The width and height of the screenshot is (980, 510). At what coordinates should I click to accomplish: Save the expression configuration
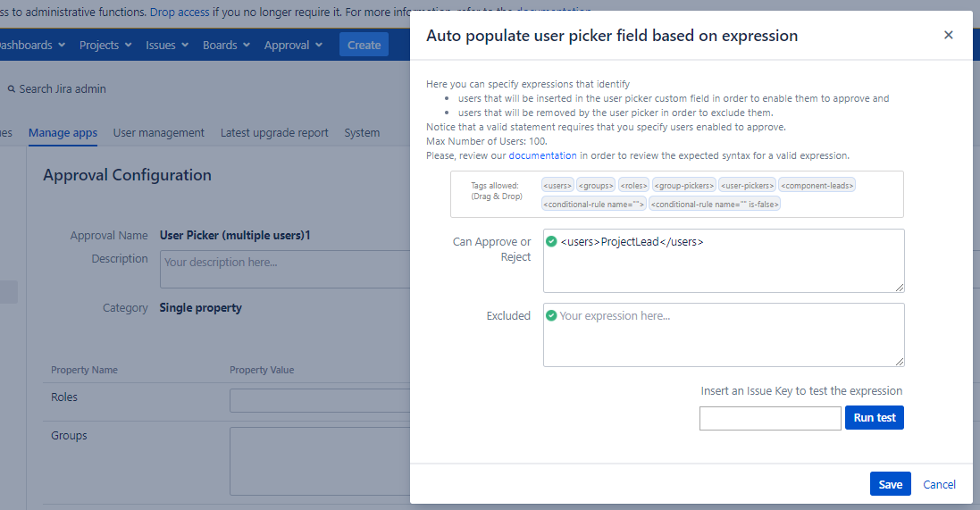click(890, 484)
